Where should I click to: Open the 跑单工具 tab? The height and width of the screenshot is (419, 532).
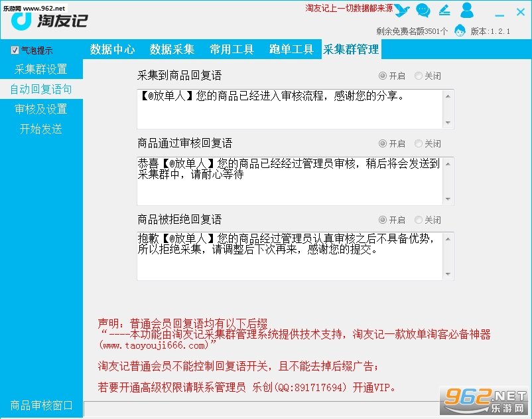point(291,49)
